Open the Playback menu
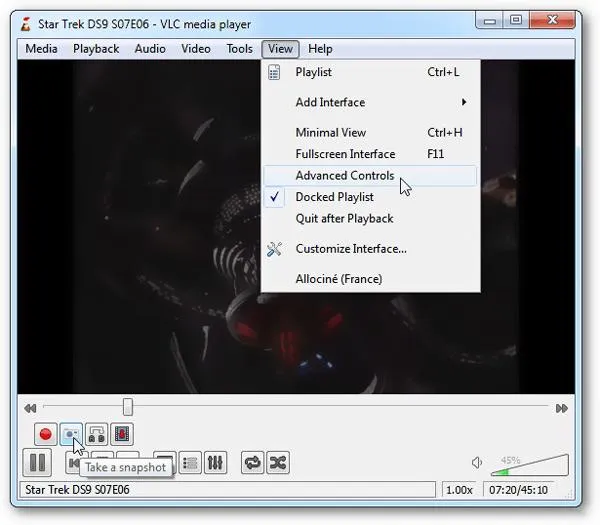600x525 pixels. pos(96,49)
